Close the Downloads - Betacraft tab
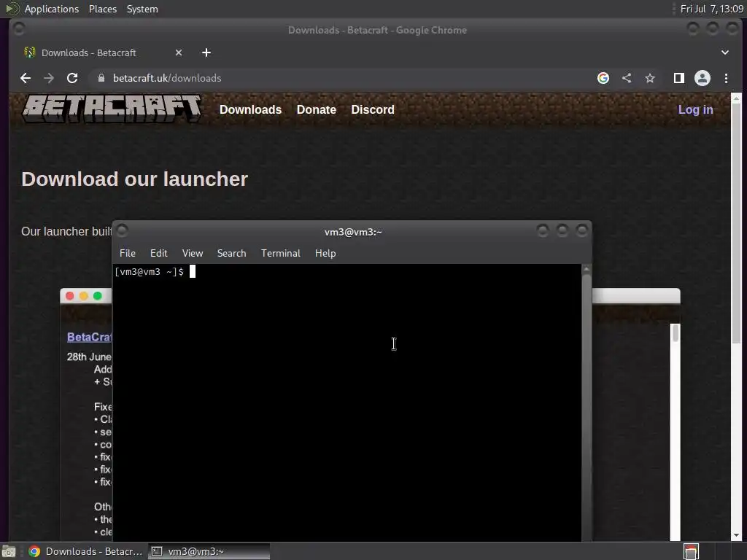The height and width of the screenshot is (560, 747). coord(179,52)
